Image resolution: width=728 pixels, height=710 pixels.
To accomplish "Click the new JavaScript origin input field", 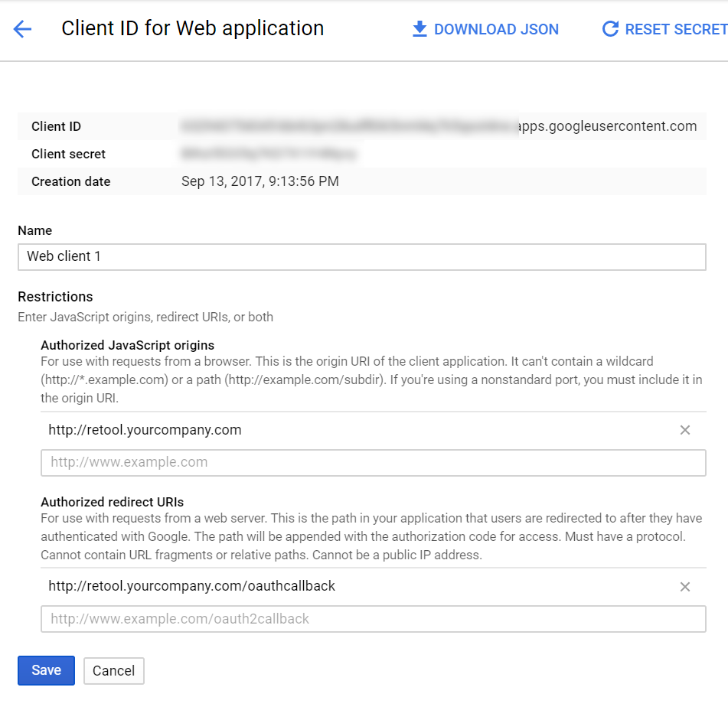I will [374, 463].
